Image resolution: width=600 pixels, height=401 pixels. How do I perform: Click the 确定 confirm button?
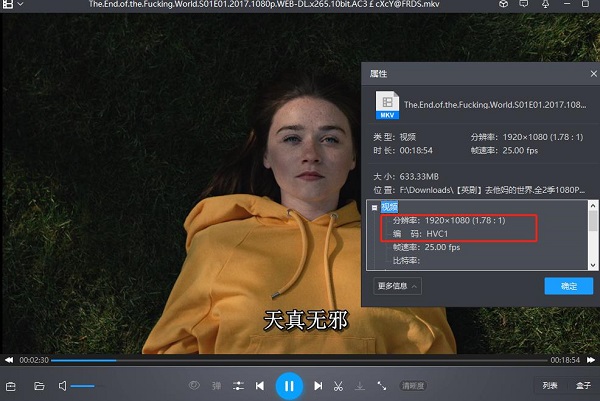coord(569,286)
